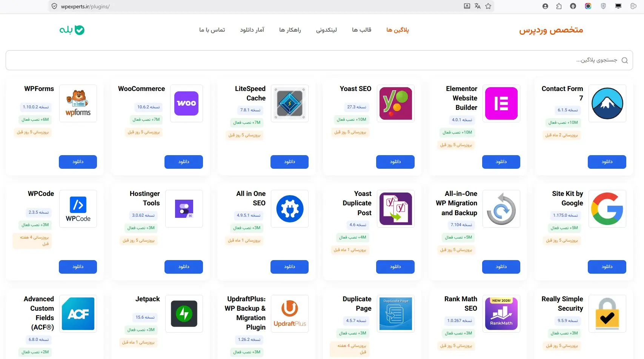This screenshot has width=644, height=359.
Task: View site security shield info
Action: pyautogui.click(x=54, y=6)
